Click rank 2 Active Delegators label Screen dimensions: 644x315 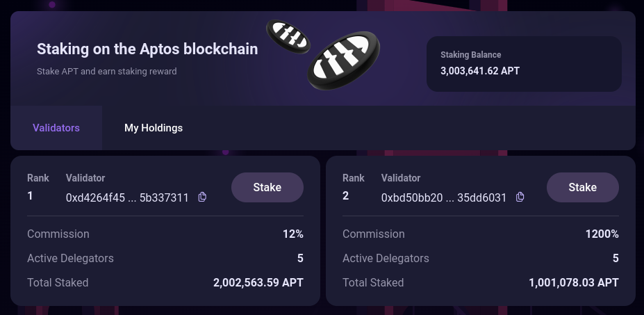tap(386, 259)
